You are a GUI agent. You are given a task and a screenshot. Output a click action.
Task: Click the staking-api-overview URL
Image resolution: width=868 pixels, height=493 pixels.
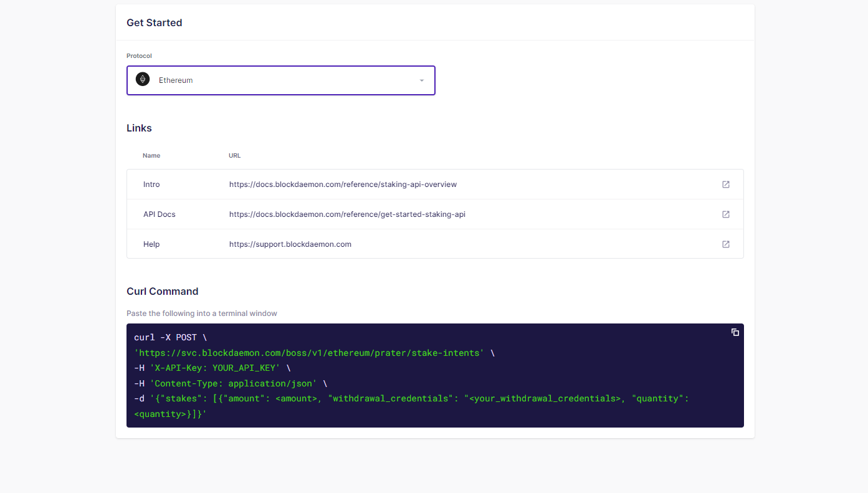click(x=343, y=184)
